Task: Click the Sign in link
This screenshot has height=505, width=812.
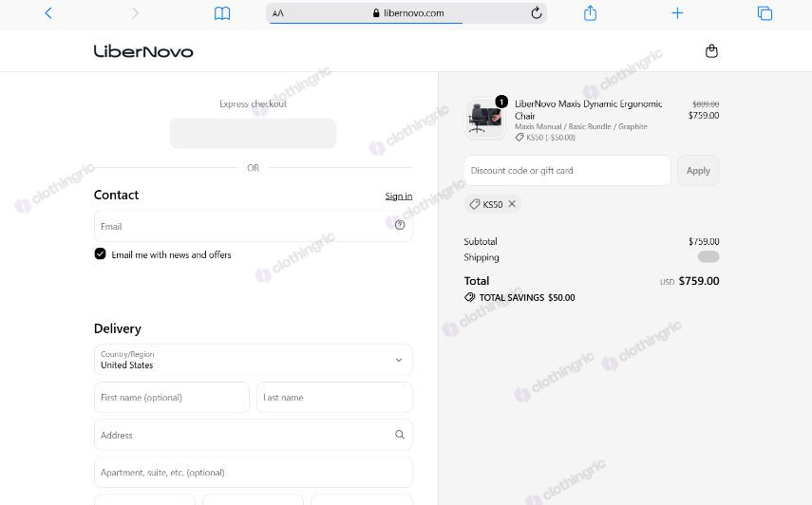Action: click(x=399, y=196)
